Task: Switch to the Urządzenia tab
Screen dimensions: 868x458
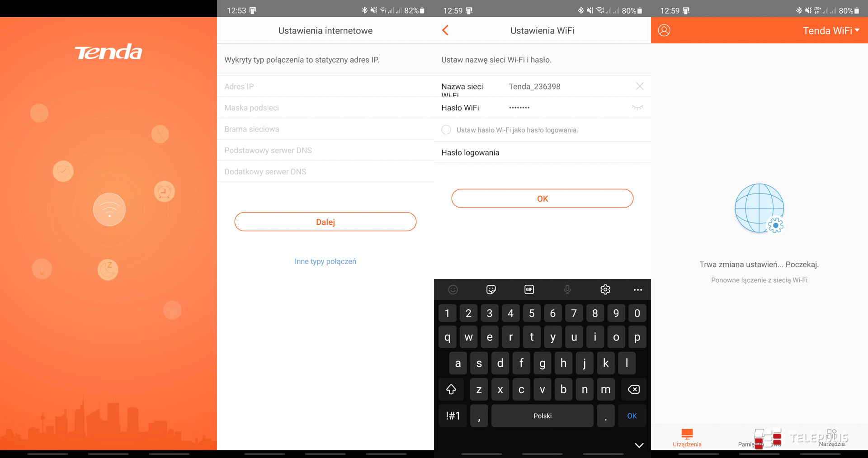Action: point(687,438)
